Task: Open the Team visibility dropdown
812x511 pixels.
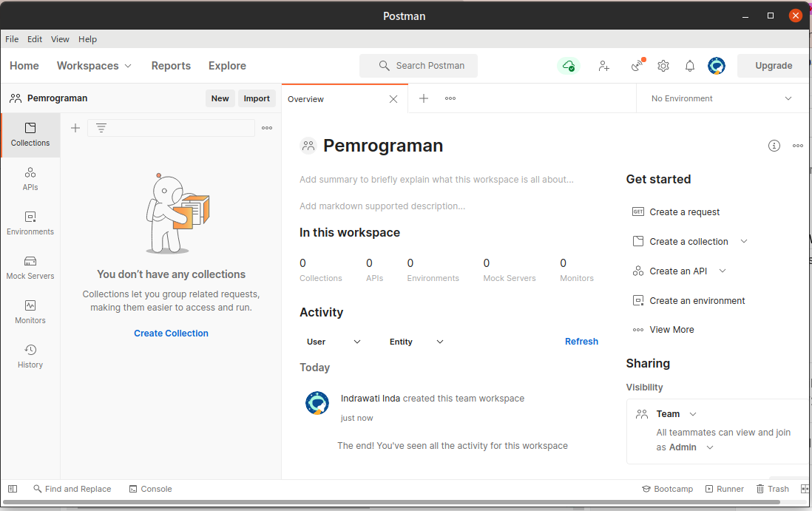Action: tap(677, 413)
